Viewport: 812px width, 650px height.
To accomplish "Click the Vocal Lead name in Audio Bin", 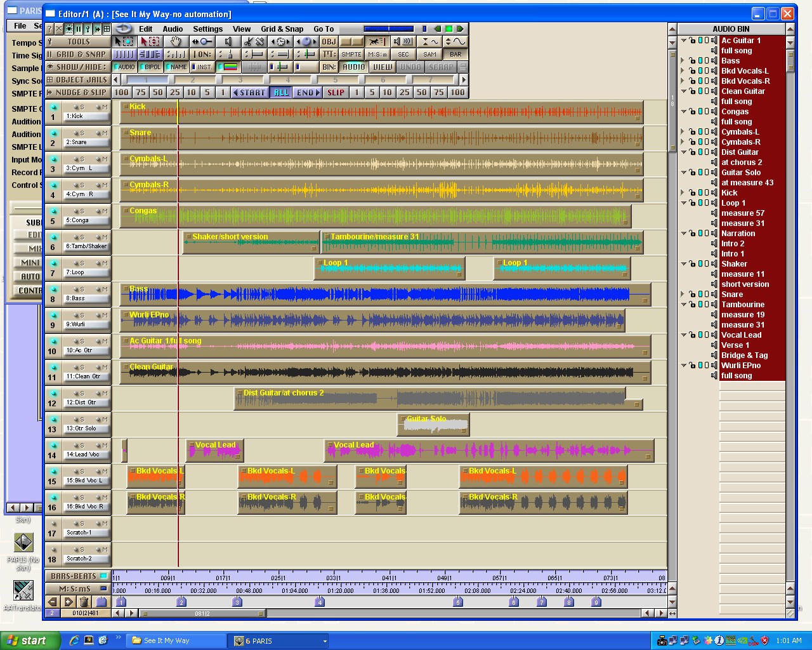I will coord(741,335).
